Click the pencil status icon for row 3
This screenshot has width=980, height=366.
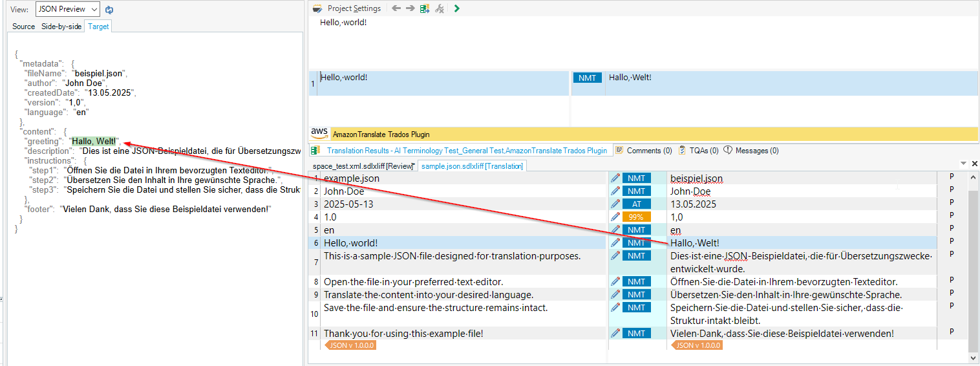[x=615, y=204]
